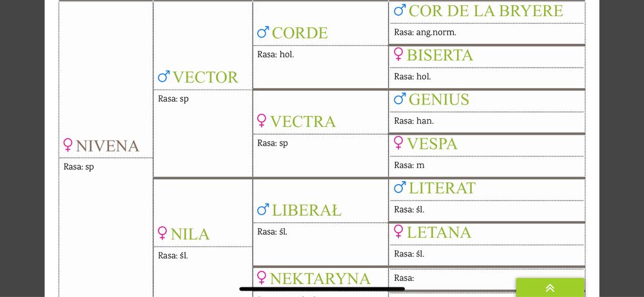The height and width of the screenshot is (297, 644).
Task: Click the black home indicator bar
Action: pos(322,289)
